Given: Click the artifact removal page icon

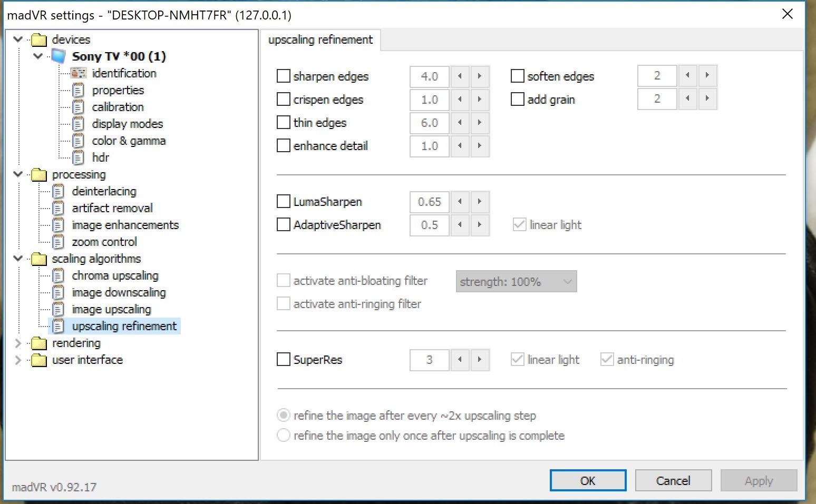Looking at the screenshot, I should tap(58, 208).
